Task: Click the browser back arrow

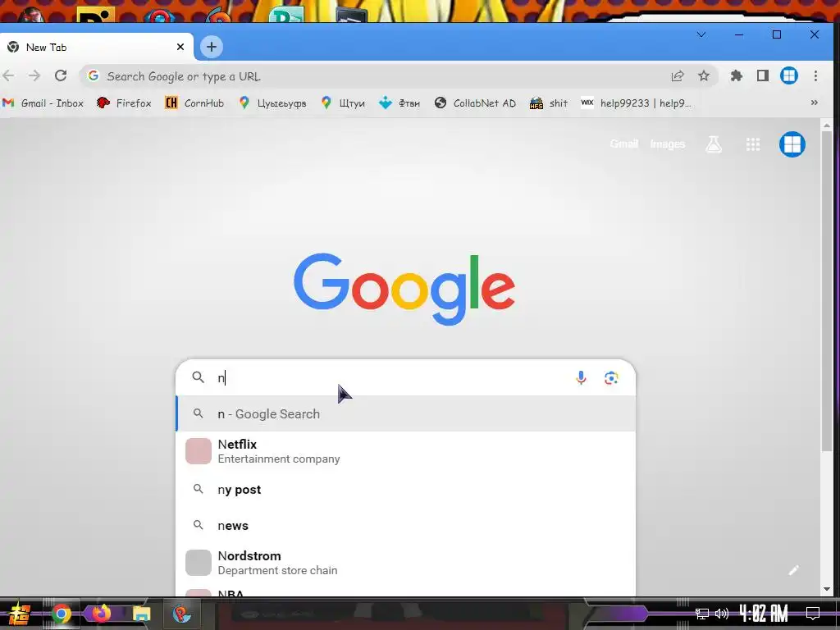Action: pyautogui.click(x=8, y=76)
